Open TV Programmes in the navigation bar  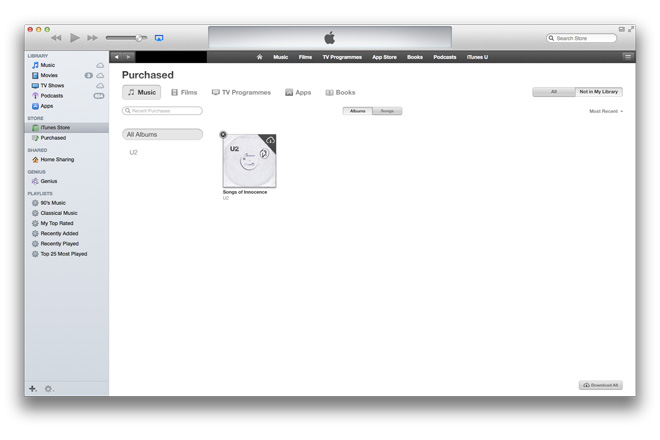[x=342, y=57]
